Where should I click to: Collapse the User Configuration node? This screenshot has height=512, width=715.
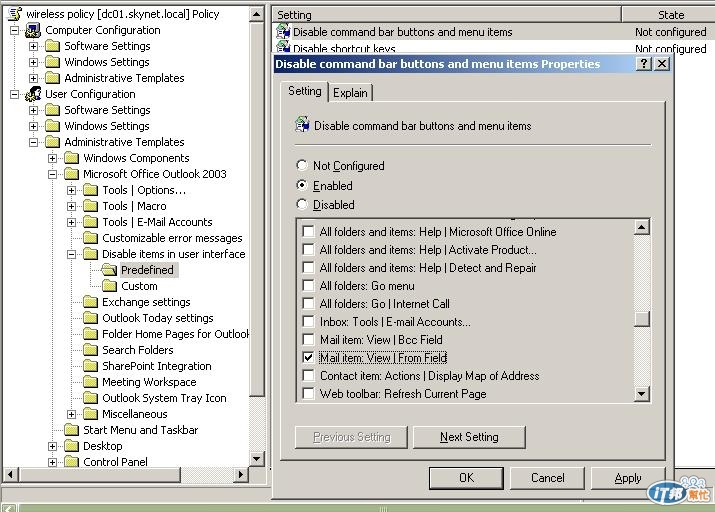click(15, 94)
